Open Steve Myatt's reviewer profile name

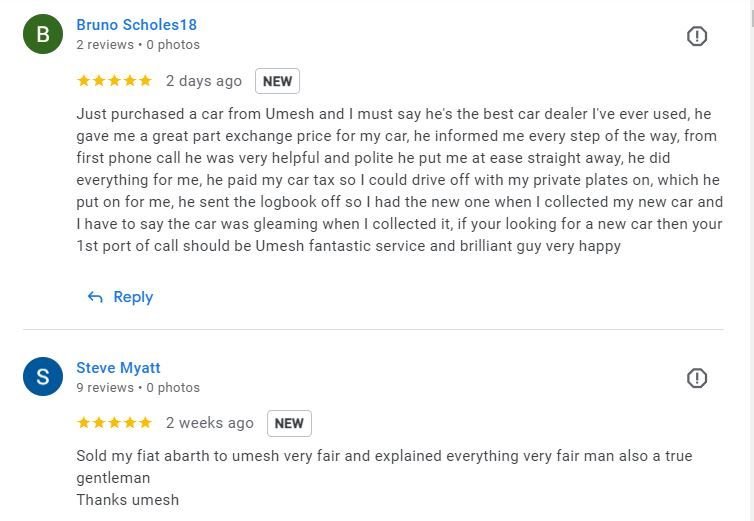[118, 367]
